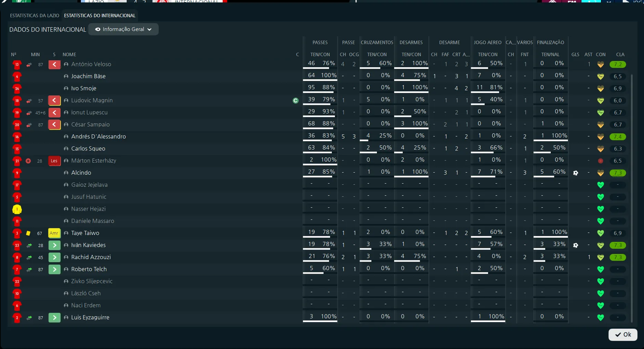Viewport: 644px width, 349px height.
Task: Click the yellow card icon for Taye Taiwo
Action: pos(28,233)
